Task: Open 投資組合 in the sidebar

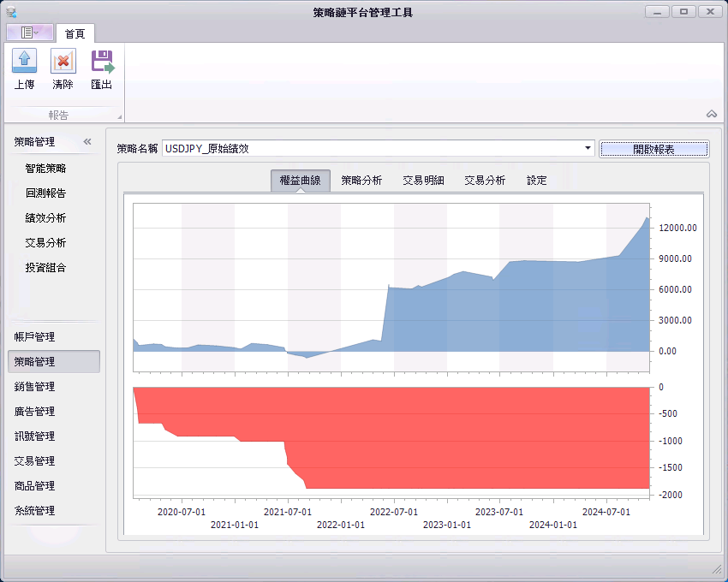Action: pos(45,268)
